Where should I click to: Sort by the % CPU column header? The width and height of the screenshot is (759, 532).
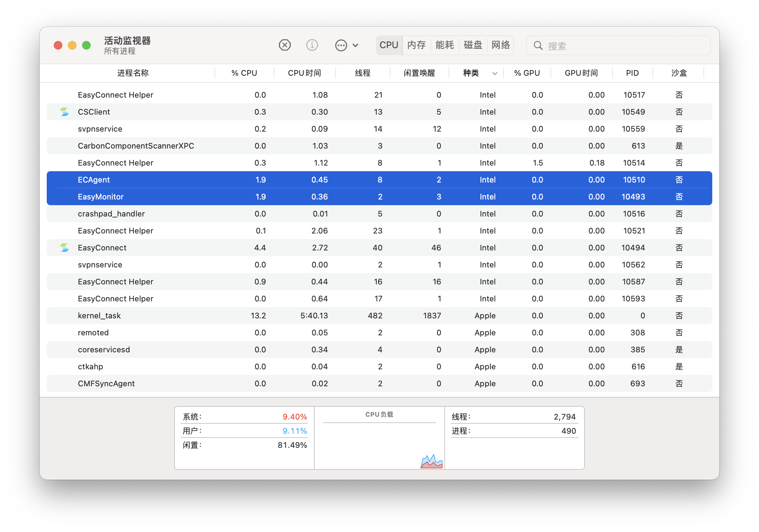point(244,73)
